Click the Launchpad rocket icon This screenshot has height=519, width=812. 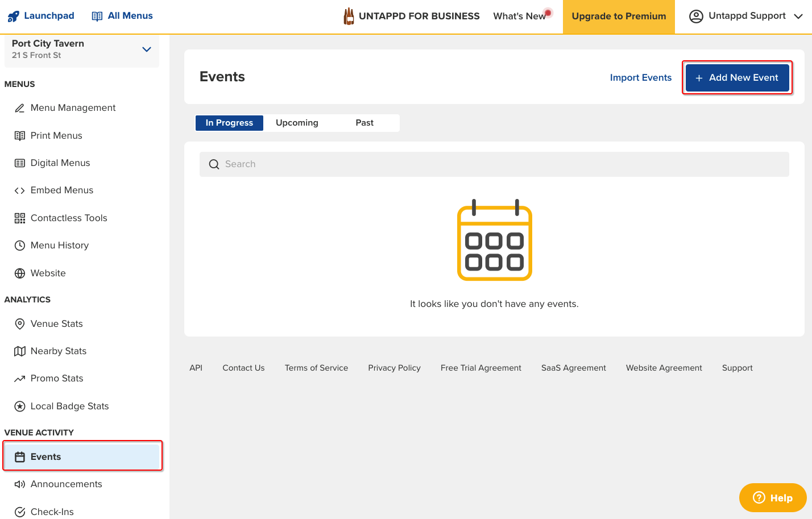coord(13,16)
